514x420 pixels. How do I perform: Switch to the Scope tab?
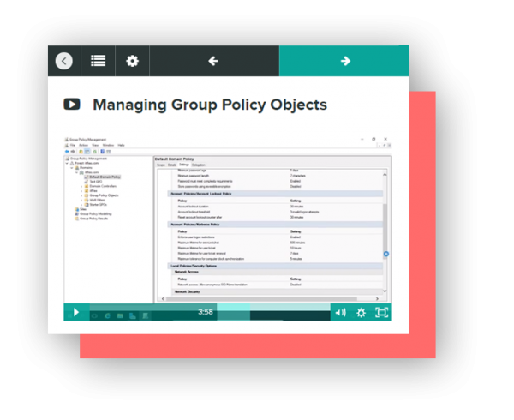pos(160,164)
